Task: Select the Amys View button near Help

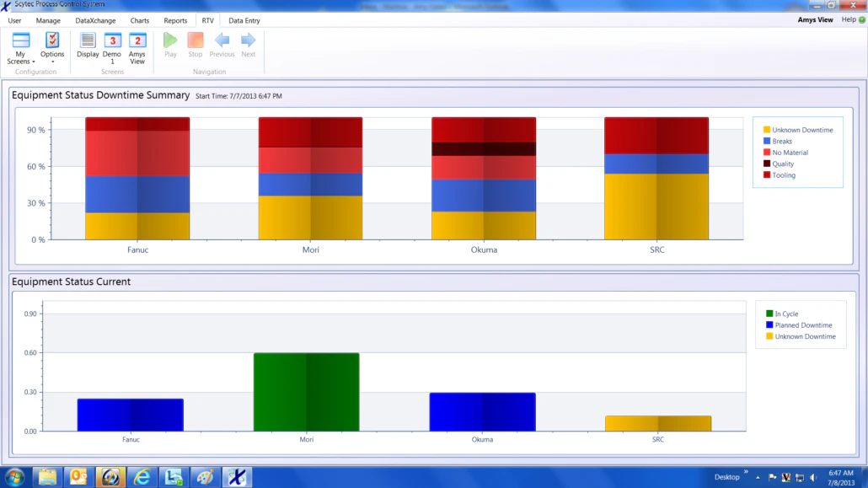Action: tap(815, 19)
